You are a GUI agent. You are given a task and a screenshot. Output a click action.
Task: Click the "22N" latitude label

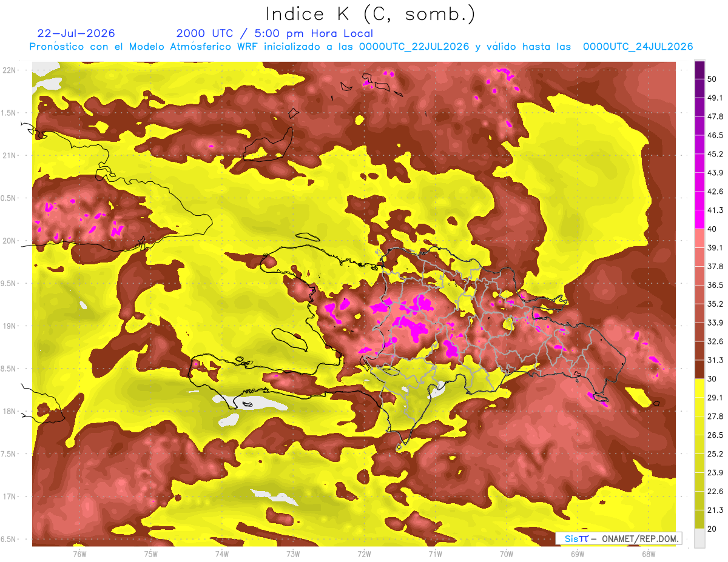[x=9, y=70]
